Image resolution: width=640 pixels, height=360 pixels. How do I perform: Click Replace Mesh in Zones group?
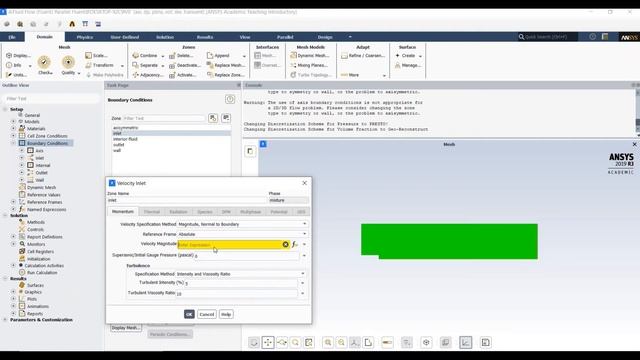click(226, 65)
